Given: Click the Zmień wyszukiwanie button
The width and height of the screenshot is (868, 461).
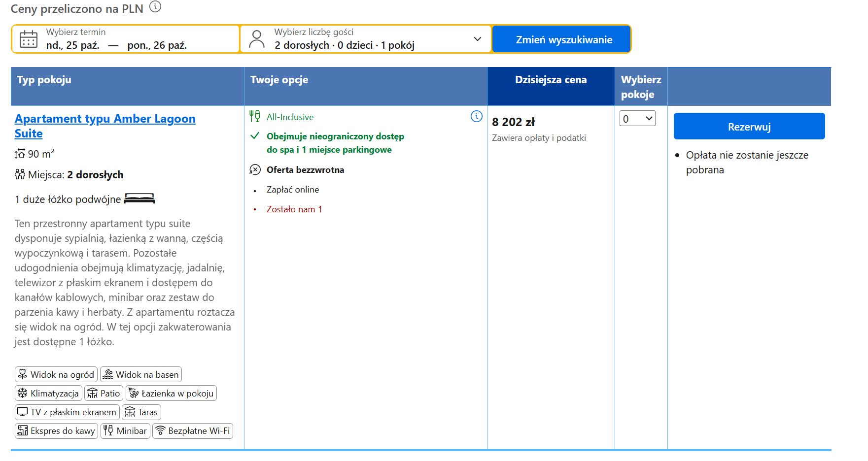Looking at the screenshot, I should coord(561,39).
